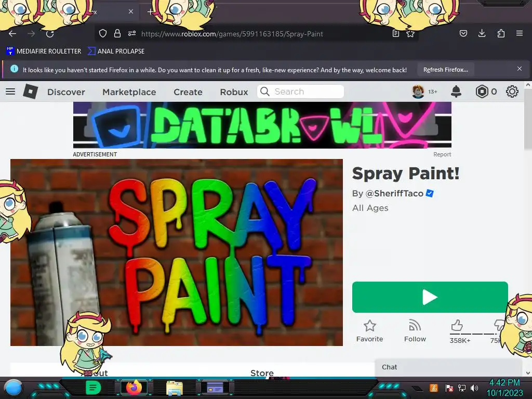Open the Firefox extensions puzzle icon
Image resolution: width=532 pixels, height=399 pixels.
point(501,33)
